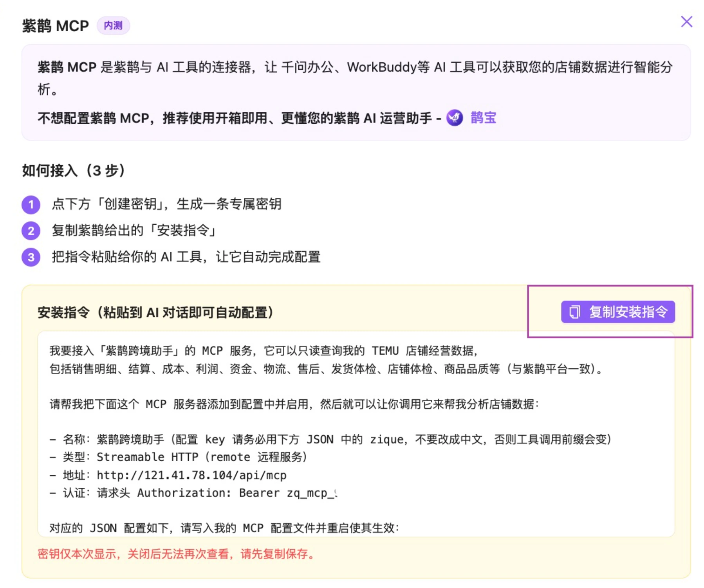This screenshot has height=588, width=704.
Task: Click the line starting 请帮我把下面这个 MCP 服务器
Action: [294, 404]
